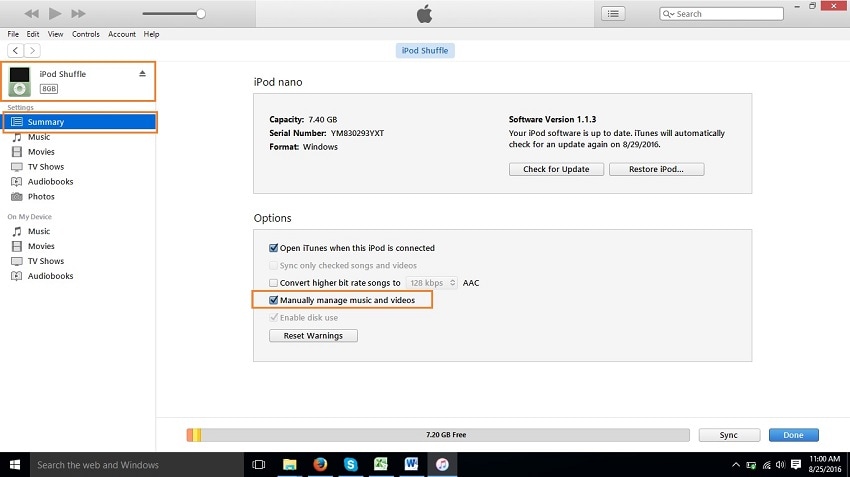Click the play button in the playback controls
This screenshot has width=850, height=477.
click(x=55, y=14)
